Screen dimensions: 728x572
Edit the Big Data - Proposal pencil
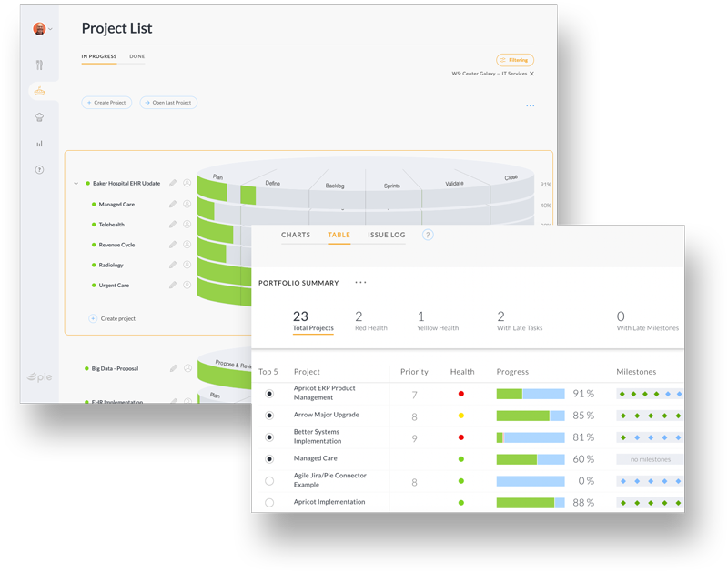pyautogui.click(x=174, y=368)
